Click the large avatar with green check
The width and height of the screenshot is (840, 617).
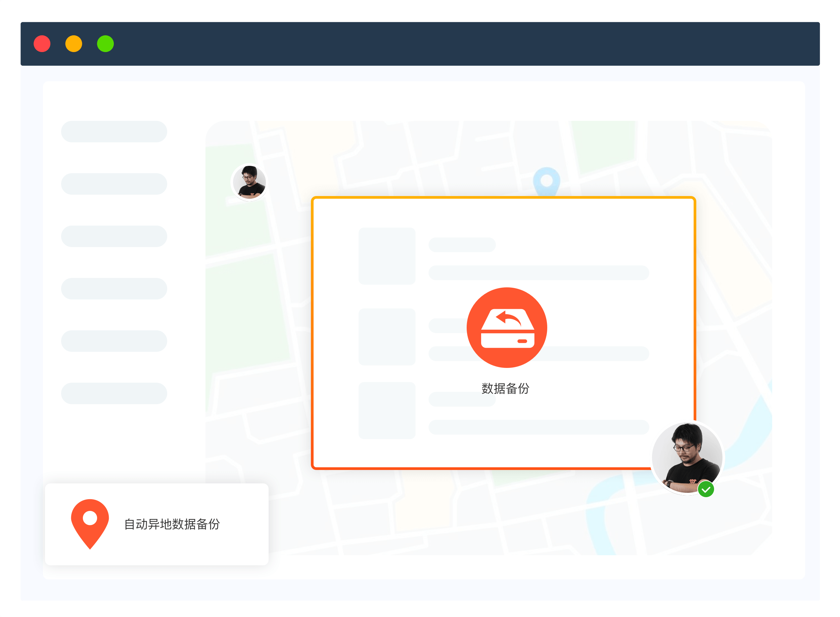[687, 457]
